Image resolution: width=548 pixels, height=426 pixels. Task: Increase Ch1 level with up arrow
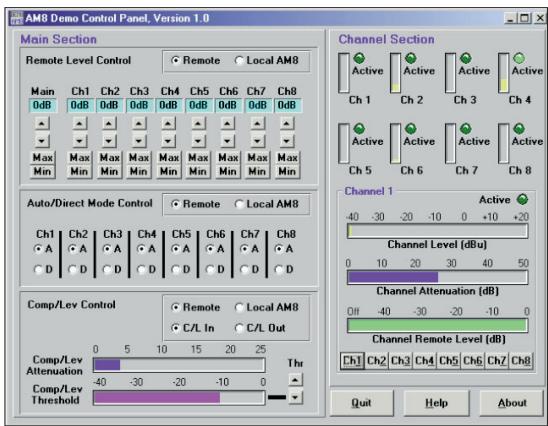click(x=80, y=123)
